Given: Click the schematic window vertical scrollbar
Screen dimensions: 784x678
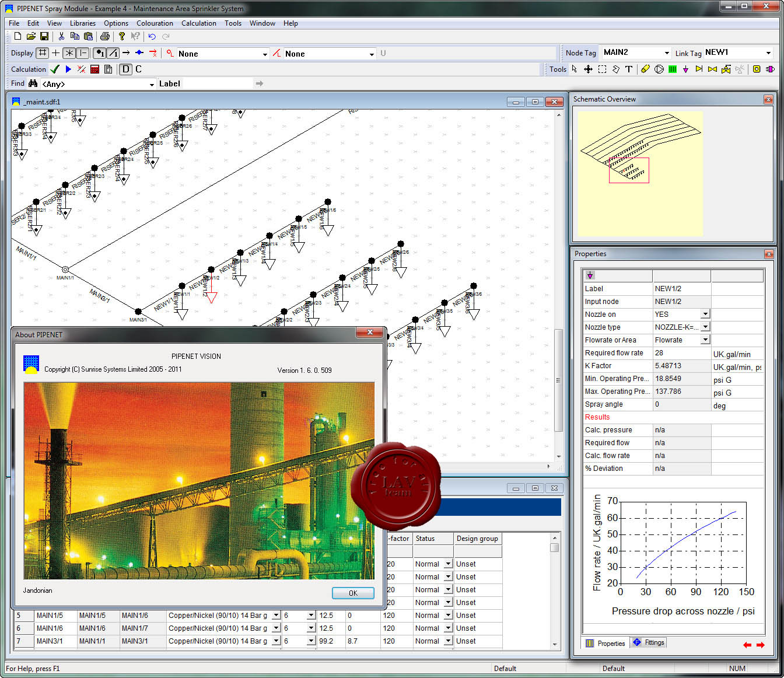Looking at the screenshot, I should pos(558,380).
